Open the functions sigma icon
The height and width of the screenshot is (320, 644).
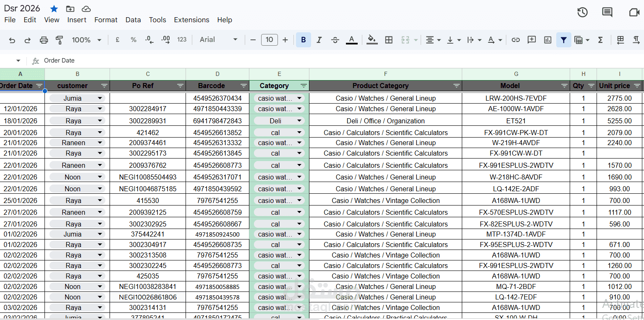pyautogui.click(x=600, y=40)
